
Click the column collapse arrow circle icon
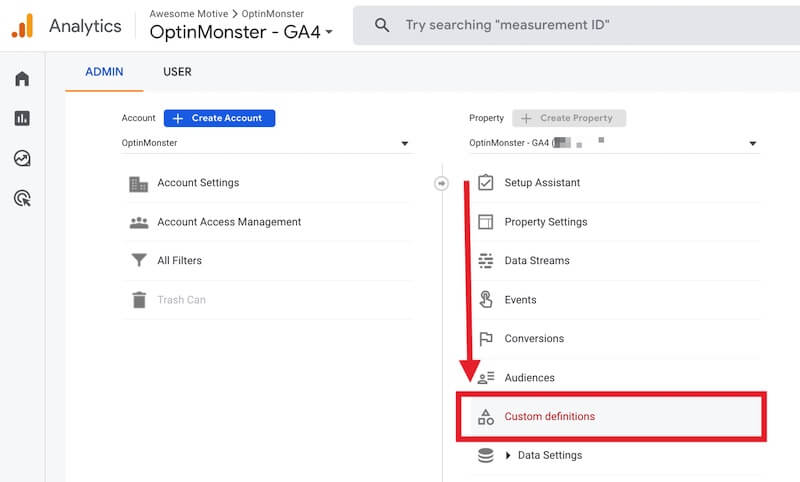click(441, 183)
